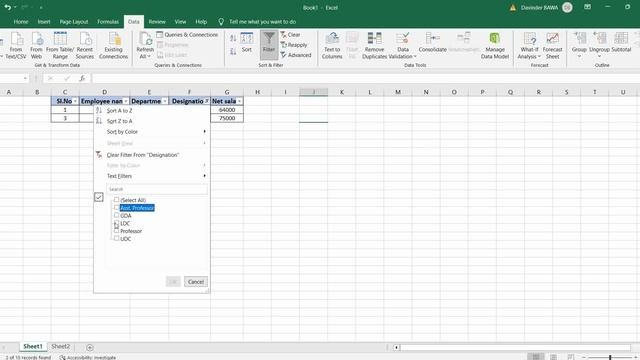Open the Sort dialog
Screen dimensions: 640x360
pyautogui.click(x=247, y=43)
